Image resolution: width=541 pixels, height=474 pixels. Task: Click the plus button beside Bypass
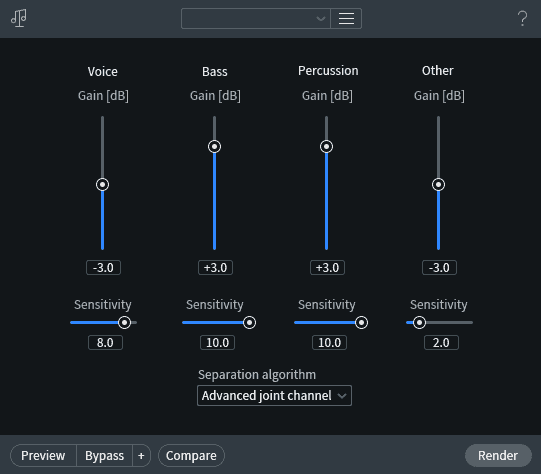pos(141,455)
